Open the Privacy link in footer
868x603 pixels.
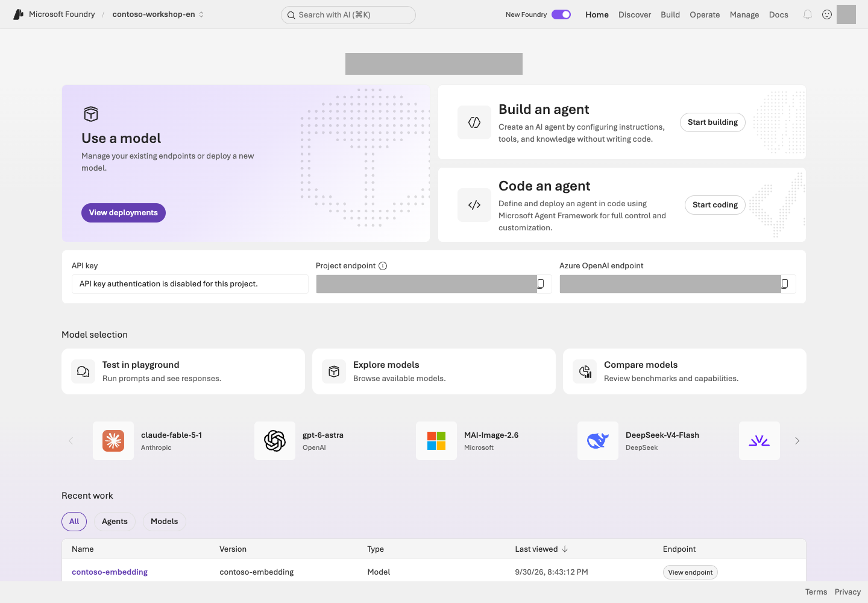tap(848, 592)
